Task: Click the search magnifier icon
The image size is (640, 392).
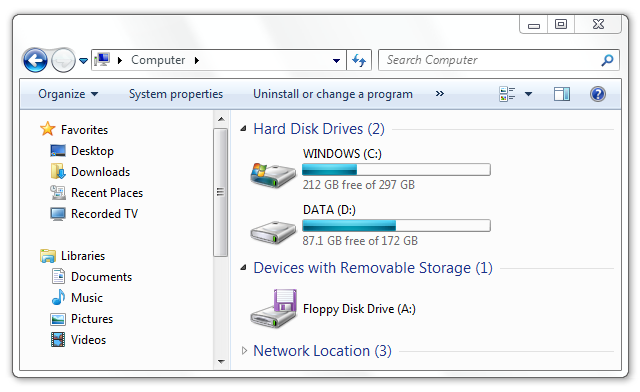Action: point(607,60)
